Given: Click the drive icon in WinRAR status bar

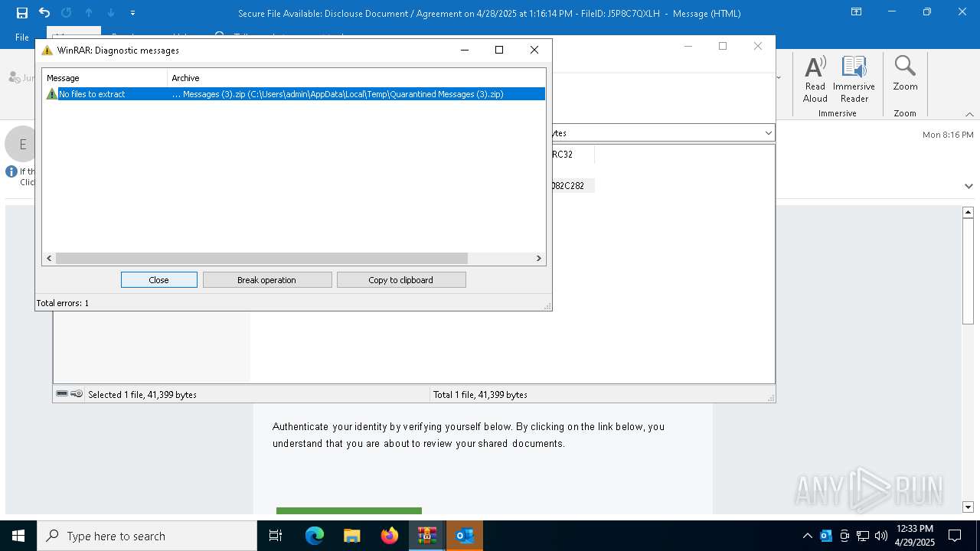Looking at the screenshot, I should point(62,394).
